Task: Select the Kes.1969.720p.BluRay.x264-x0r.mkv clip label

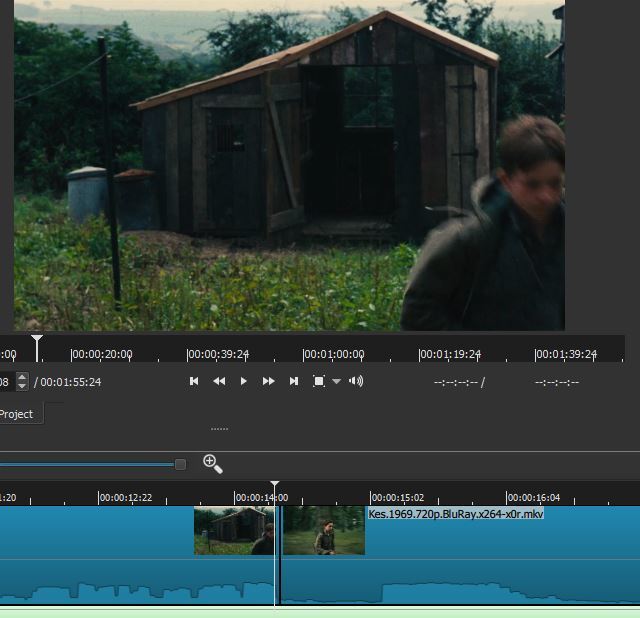Action: pos(456,514)
